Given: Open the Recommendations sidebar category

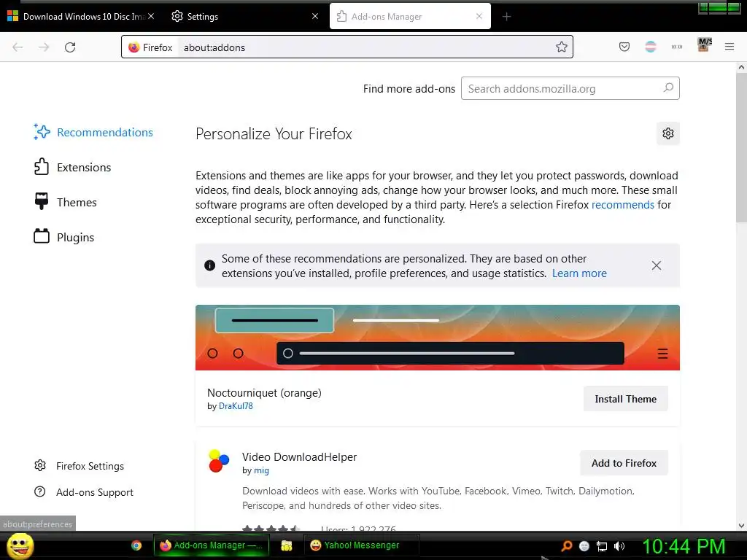Looking at the screenshot, I should tap(93, 133).
